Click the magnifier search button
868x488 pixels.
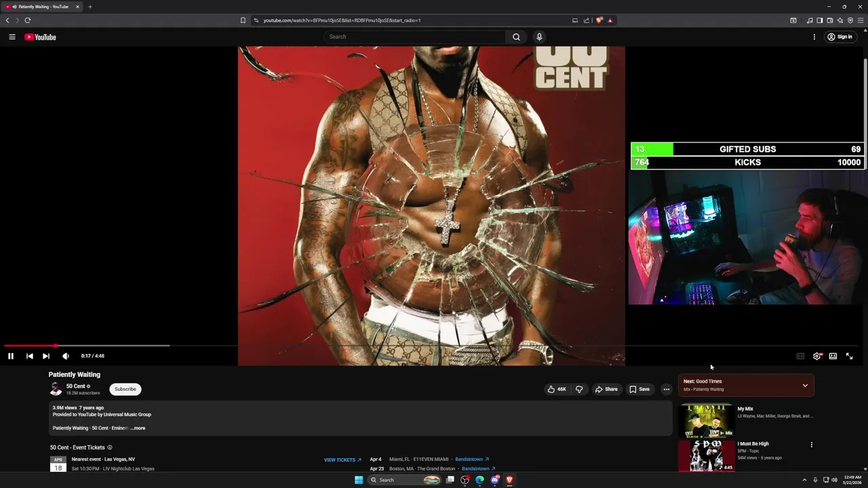click(x=516, y=37)
